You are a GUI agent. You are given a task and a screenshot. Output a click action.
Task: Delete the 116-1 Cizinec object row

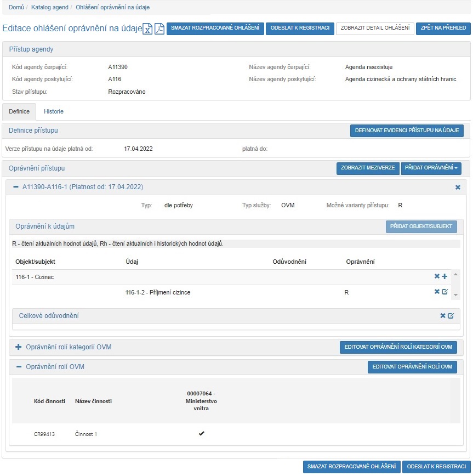(437, 276)
